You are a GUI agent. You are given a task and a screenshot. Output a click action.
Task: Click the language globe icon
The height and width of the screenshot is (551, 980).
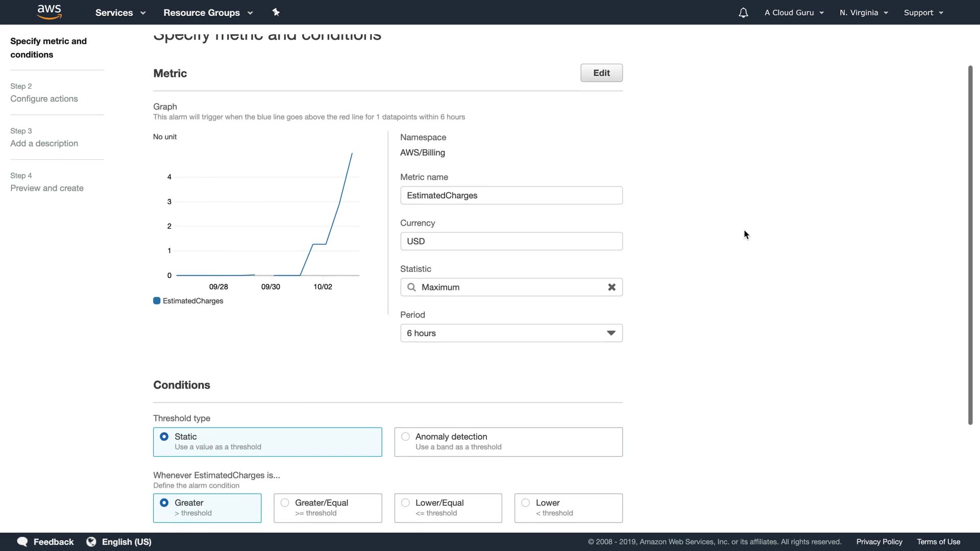pos(91,542)
